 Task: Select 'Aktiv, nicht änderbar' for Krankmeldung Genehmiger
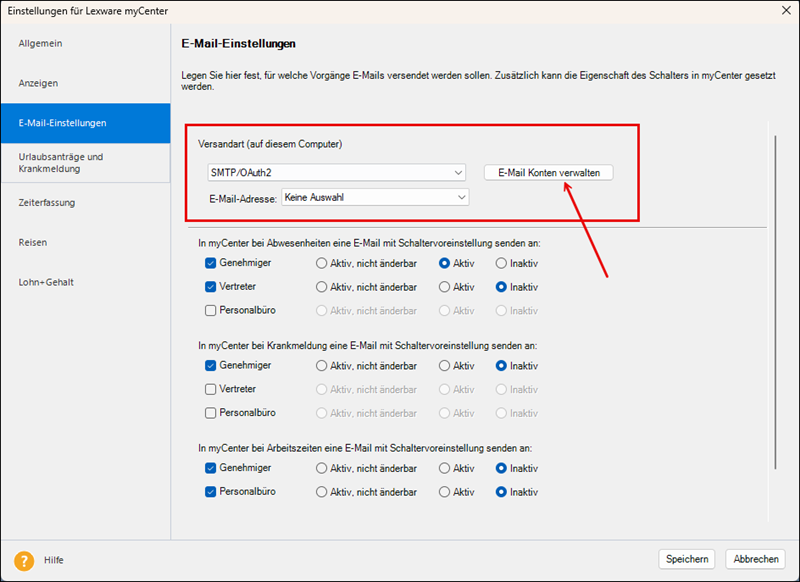tap(321, 366)
